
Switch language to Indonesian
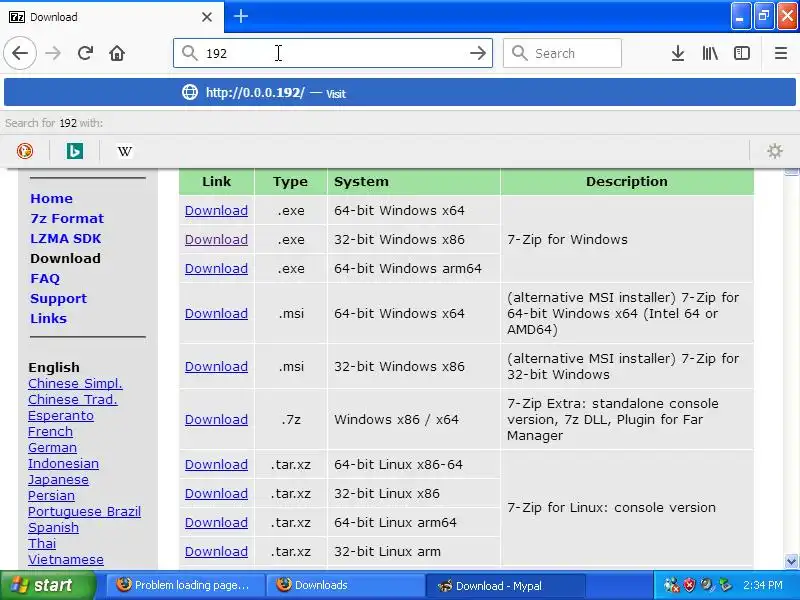click(63, 464)
